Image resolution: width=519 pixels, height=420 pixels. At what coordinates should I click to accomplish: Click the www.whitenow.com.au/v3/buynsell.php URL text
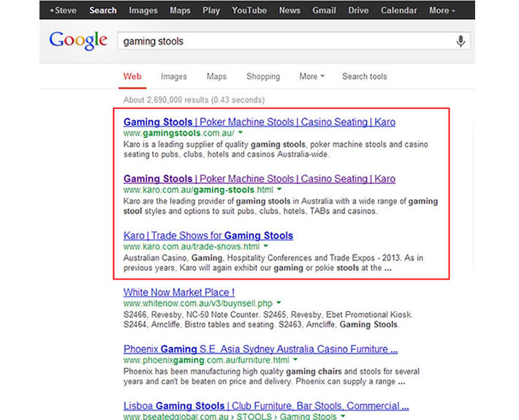pyautogui.click(x=198, y=304)
